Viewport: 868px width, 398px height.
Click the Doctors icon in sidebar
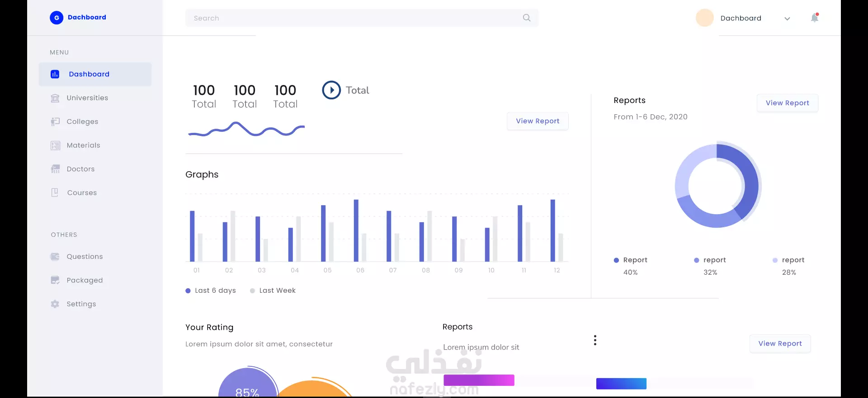pyautogui.click(x=55, y=169)
